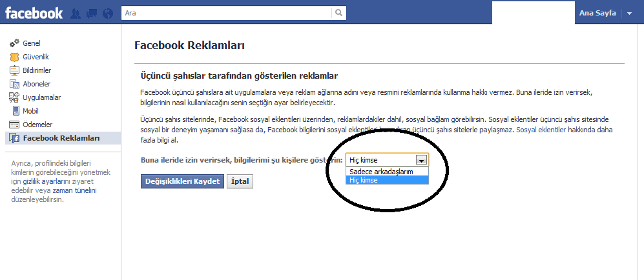Open Ödemeler settings section
The width and height of the screenshot is (644, 280).
(x=37, y=125)
